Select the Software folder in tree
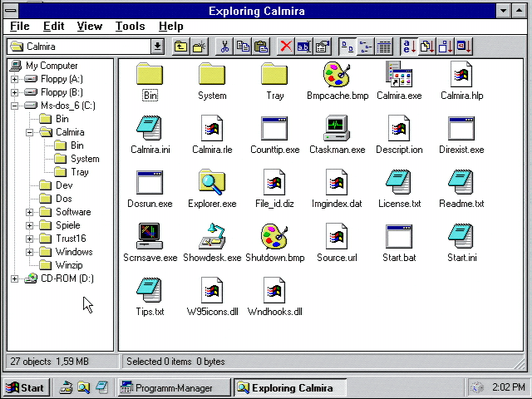 73,212
